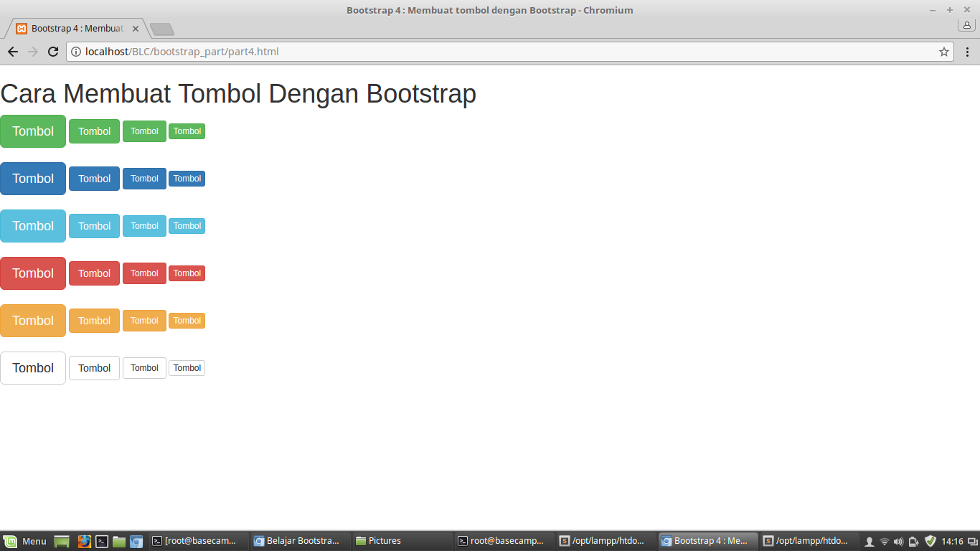Switch to the Bootstrap 4 browser tab
The image size is (980, 551).
72,28
